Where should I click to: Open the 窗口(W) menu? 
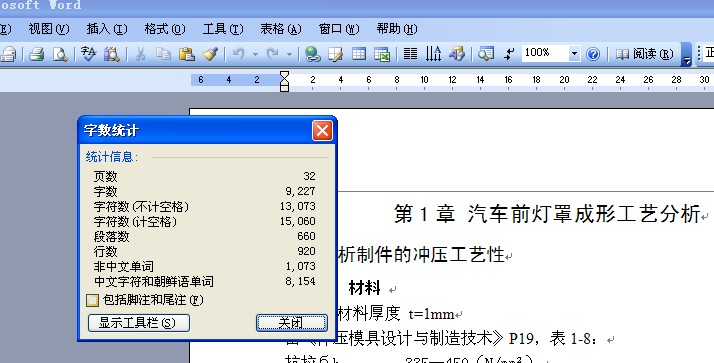coord(339,29)
